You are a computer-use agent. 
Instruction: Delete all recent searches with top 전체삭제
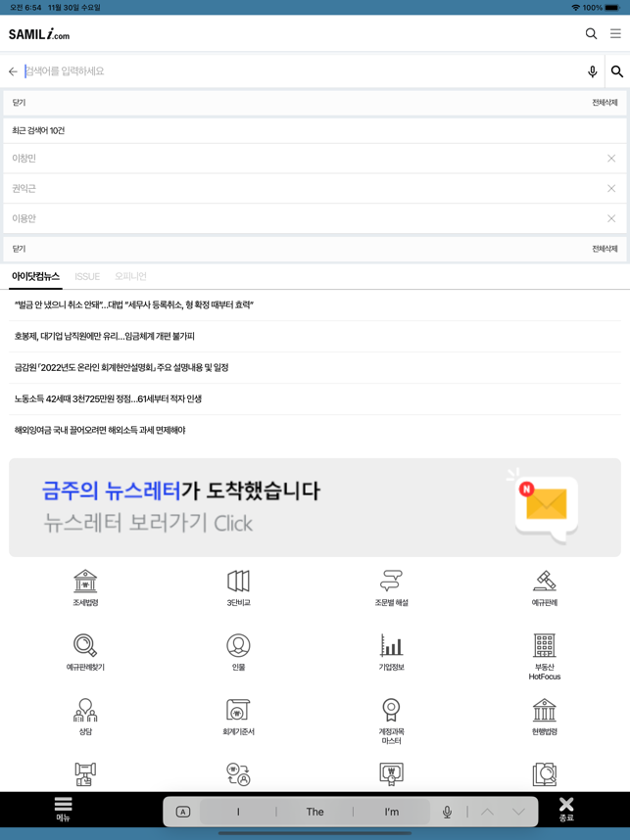click(x=605, y=103)
